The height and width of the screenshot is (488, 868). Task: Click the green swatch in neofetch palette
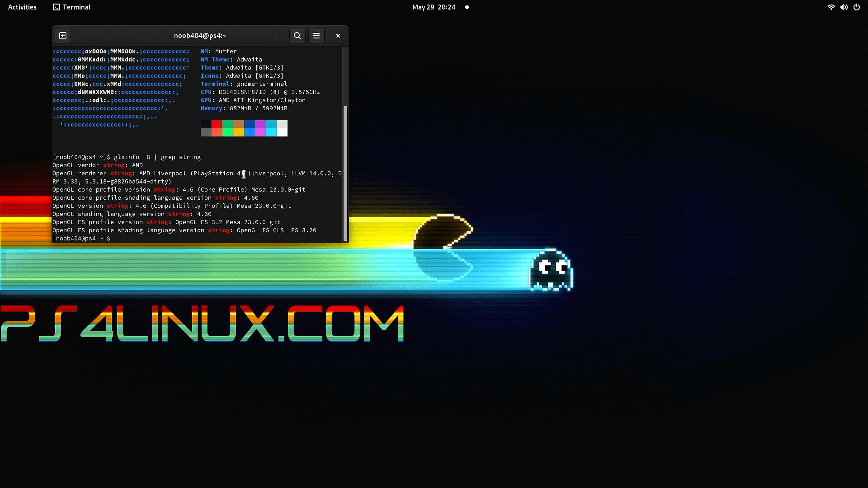227,124
